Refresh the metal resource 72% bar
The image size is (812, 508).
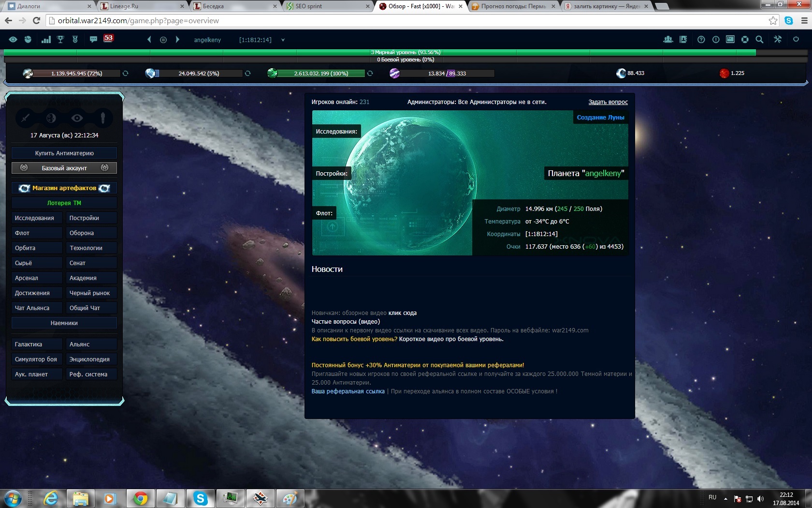click(x=125, y=74)
